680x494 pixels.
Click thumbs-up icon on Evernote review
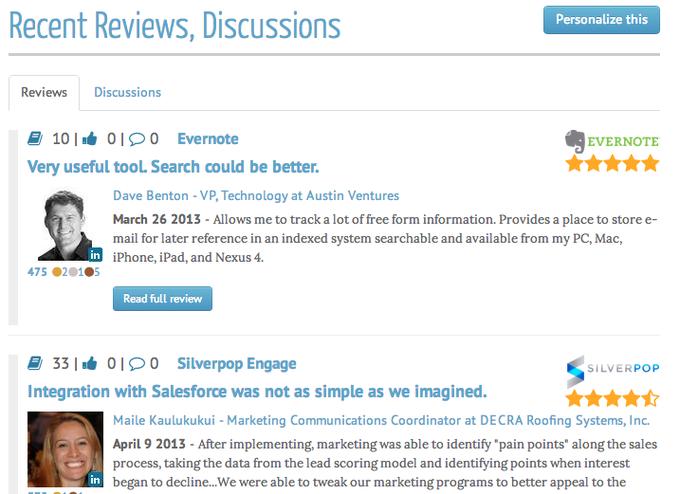coord(90,139)
